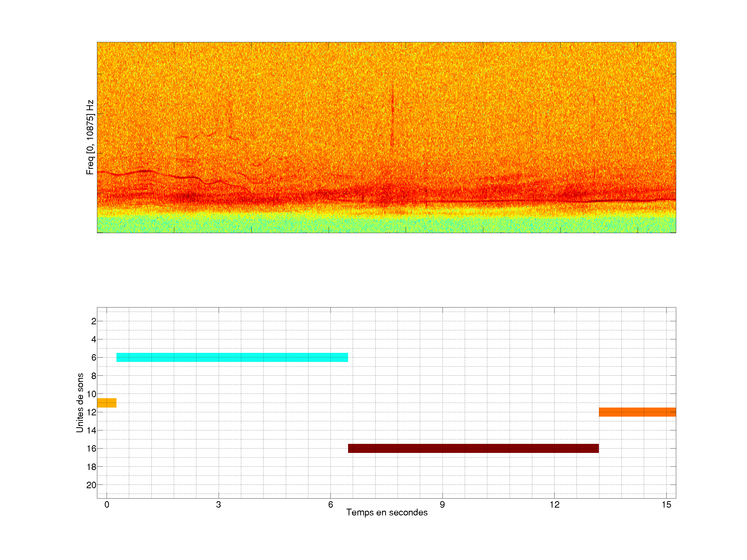Click the y-axis tick label 10
Viewport: 747px width, 560px height.
coord(91,394)
